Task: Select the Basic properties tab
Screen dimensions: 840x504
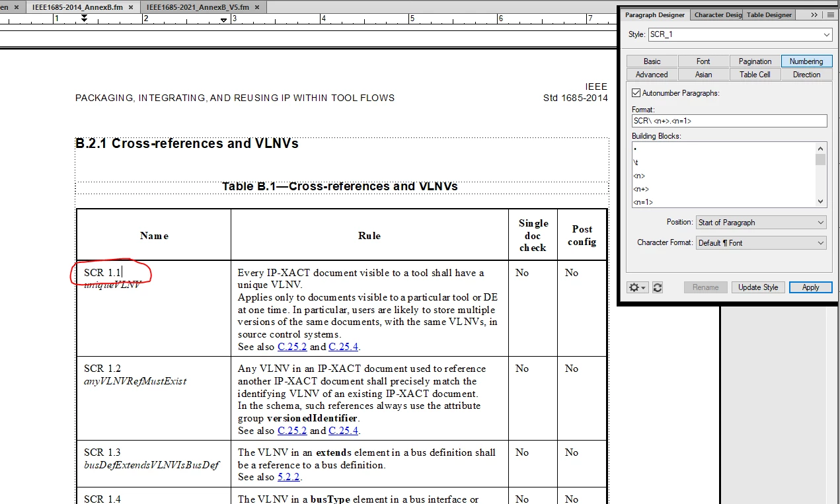Action: (x=652, y=61)
